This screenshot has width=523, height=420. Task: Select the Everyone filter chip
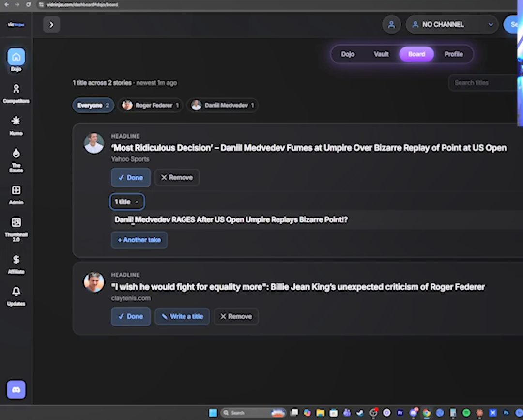pos(93,106)
